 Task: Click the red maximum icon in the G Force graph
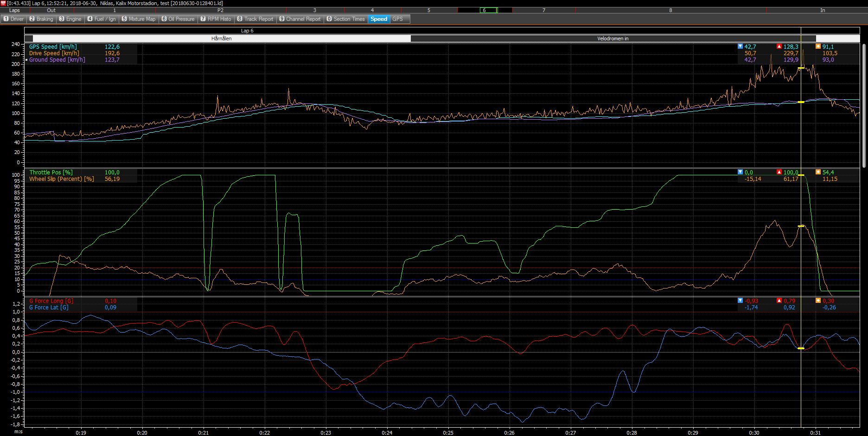pos(779,301)
